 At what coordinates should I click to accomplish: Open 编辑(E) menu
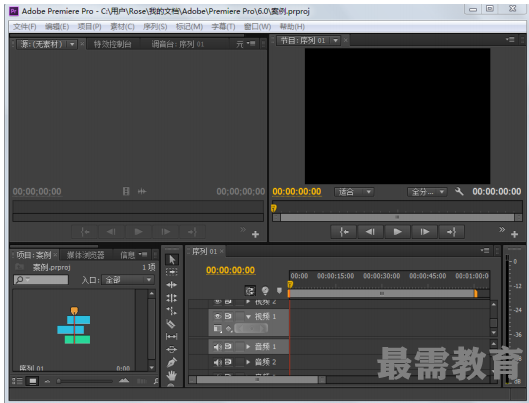click(57, 26)
